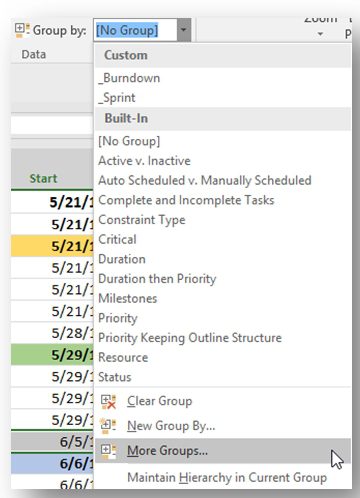Choose Auto Scheduled v. Manually Scheduled
360x498 pixels.
click(x=205, y=180)
